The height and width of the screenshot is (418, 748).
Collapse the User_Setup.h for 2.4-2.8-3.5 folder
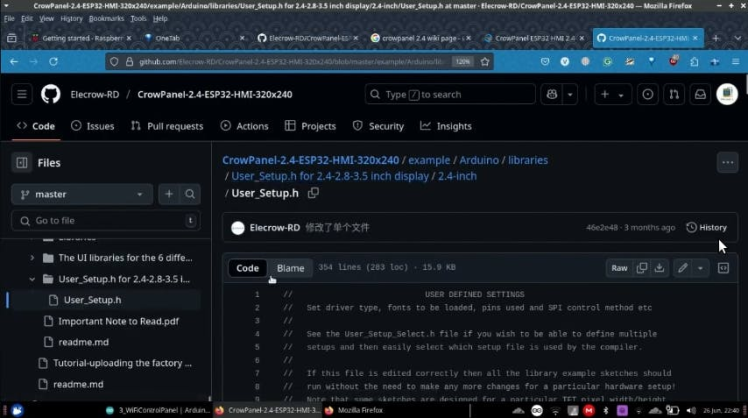pos(32,279)
